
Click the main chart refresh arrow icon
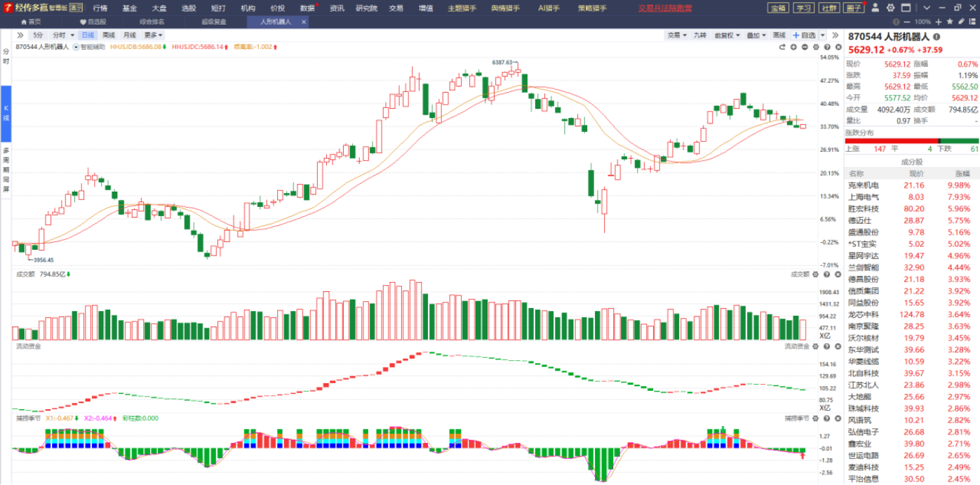tap(782, 47)
